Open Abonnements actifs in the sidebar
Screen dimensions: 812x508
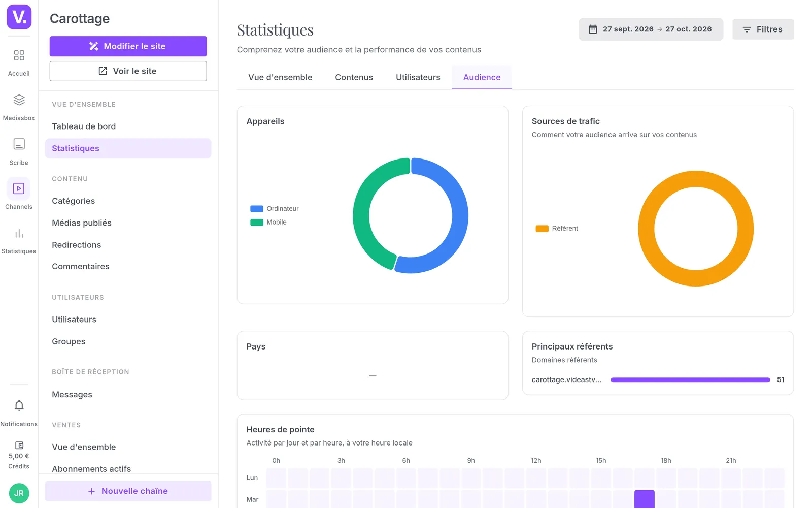coord(128,469)
